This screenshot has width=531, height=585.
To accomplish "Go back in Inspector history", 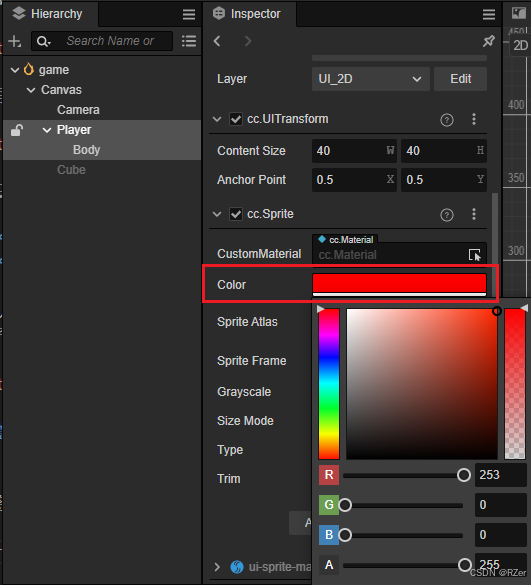I will pos(217,41).
